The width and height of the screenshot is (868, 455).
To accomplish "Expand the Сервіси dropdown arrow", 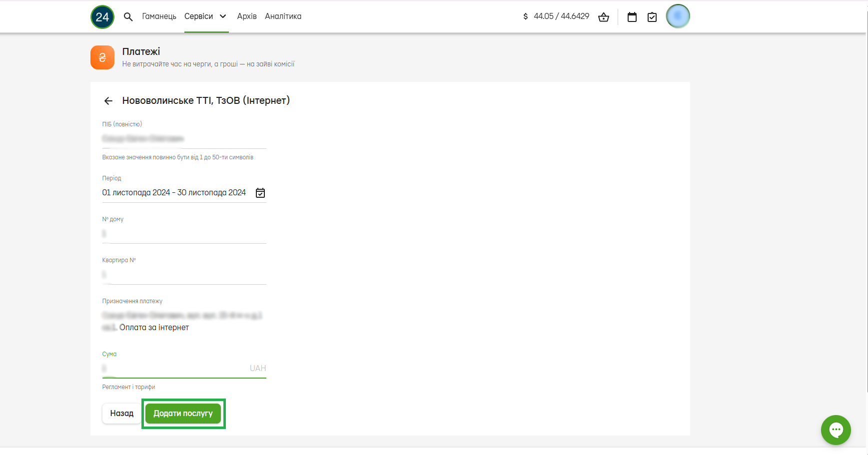I will (x=223, y=16).
